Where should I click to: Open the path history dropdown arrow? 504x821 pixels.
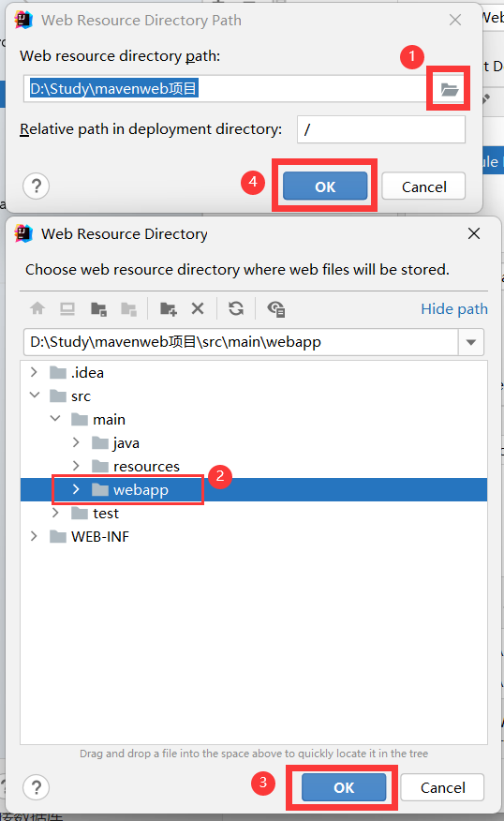(471, 342)
